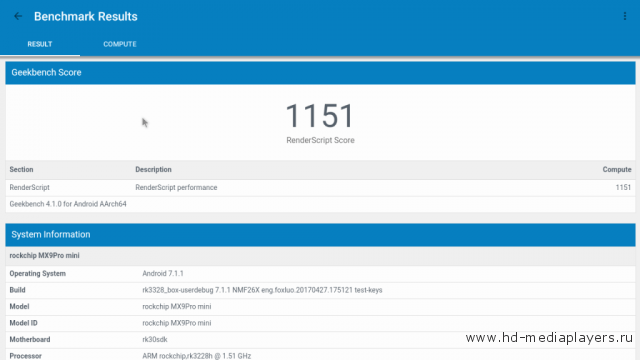Click the rk30sdk motherboard value
640x360 pixels.
coord(155,339)
